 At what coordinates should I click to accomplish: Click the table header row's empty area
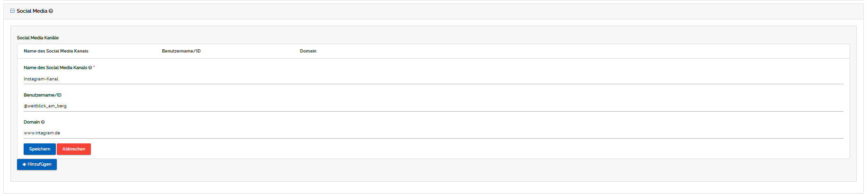(x=568, y=51)
